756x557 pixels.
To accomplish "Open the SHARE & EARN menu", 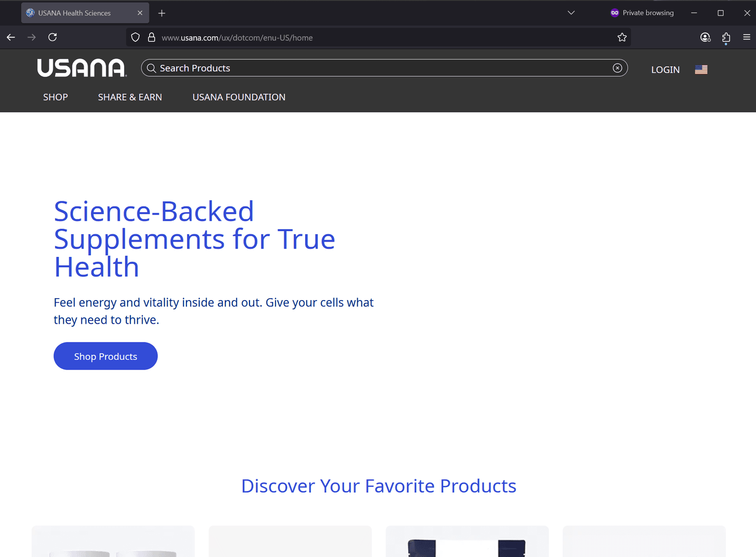I will [x=130, y=97].
